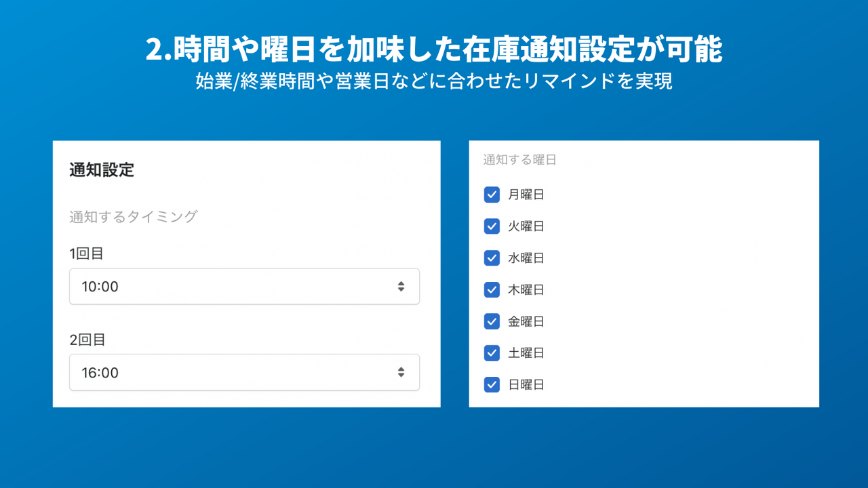The height and width of the screenshot is (488, 868).
Task: Click the stepper arrows on the 16:00 selector
Action: tap(401, 372)
